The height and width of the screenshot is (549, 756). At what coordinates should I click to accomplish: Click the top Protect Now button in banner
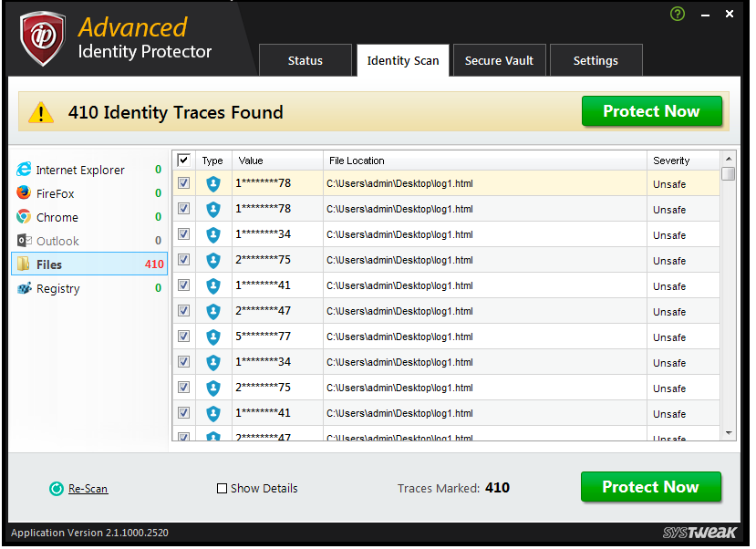click(651, 111)
